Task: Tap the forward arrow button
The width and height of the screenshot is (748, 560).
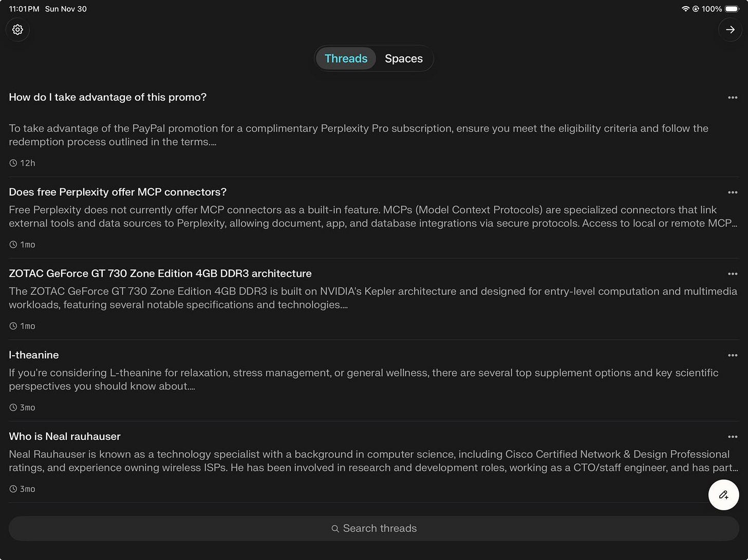Action: click(730, 30)
